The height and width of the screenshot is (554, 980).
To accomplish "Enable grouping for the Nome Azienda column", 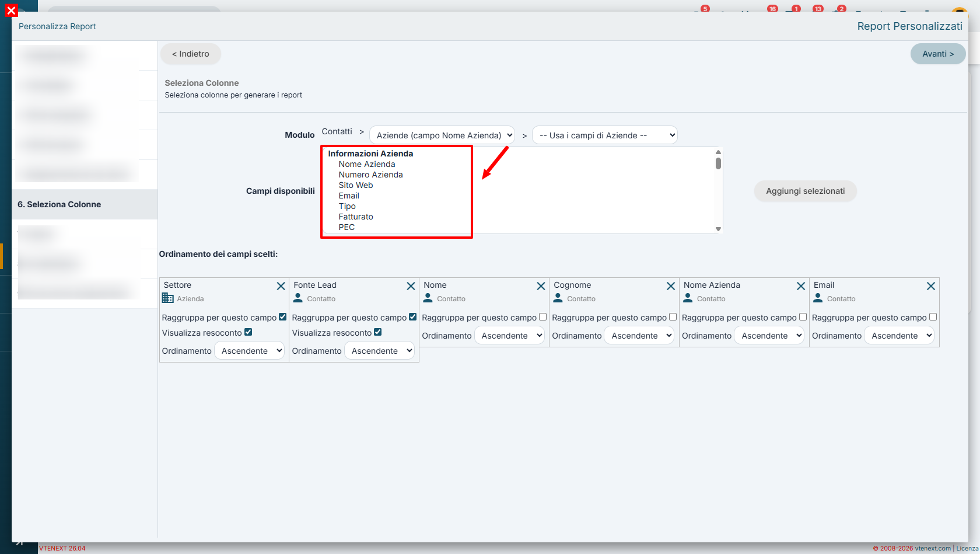I will 803,317.
